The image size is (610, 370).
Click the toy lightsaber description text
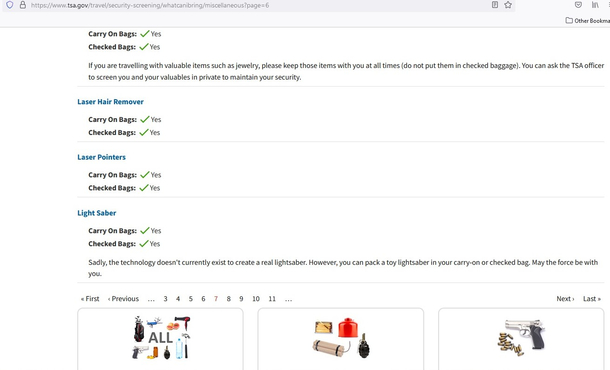pos(343,268)
